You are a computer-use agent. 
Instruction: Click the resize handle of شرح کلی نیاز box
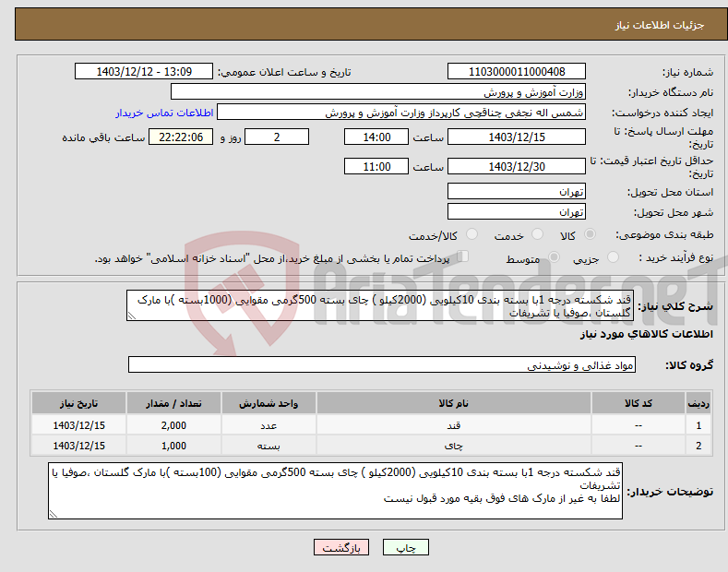[x=132, y=316]
